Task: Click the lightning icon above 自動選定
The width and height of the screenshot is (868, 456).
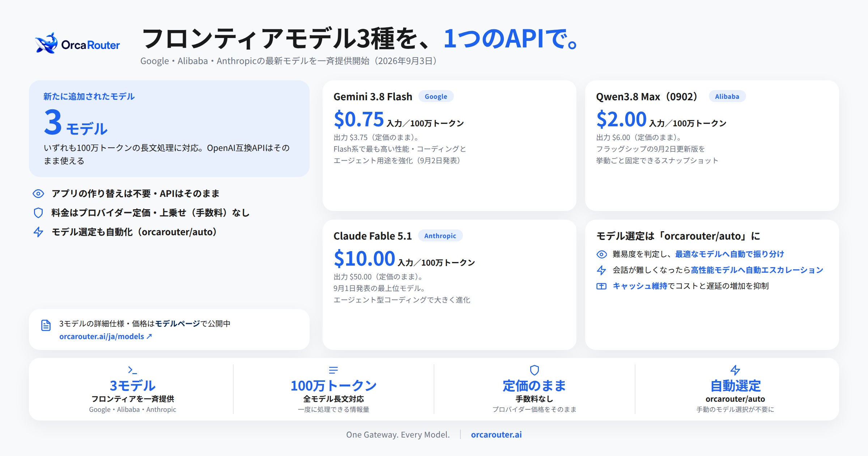Action: [x=735, y=370]
